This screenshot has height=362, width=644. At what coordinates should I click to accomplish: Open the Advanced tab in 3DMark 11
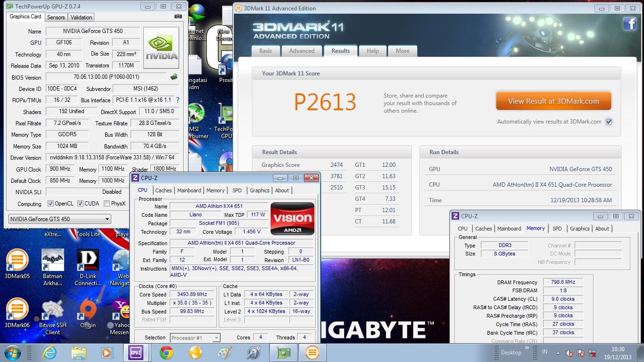pyautogui.click(x=302, y=51)
